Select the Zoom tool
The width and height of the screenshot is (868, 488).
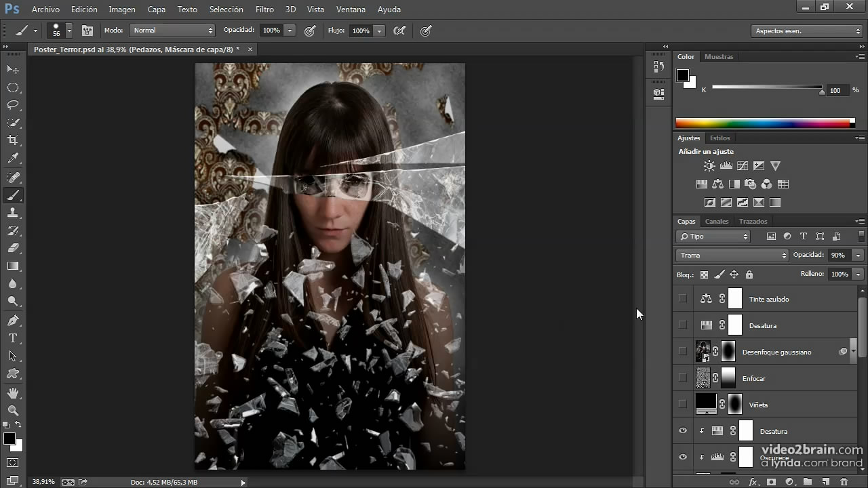point(13,411)
